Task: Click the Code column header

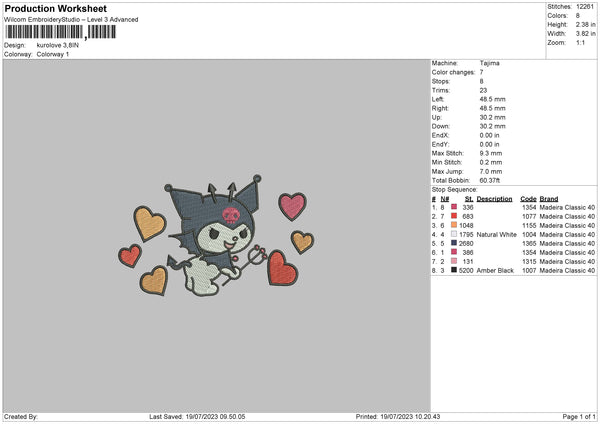Action: (x=528, y=199)
